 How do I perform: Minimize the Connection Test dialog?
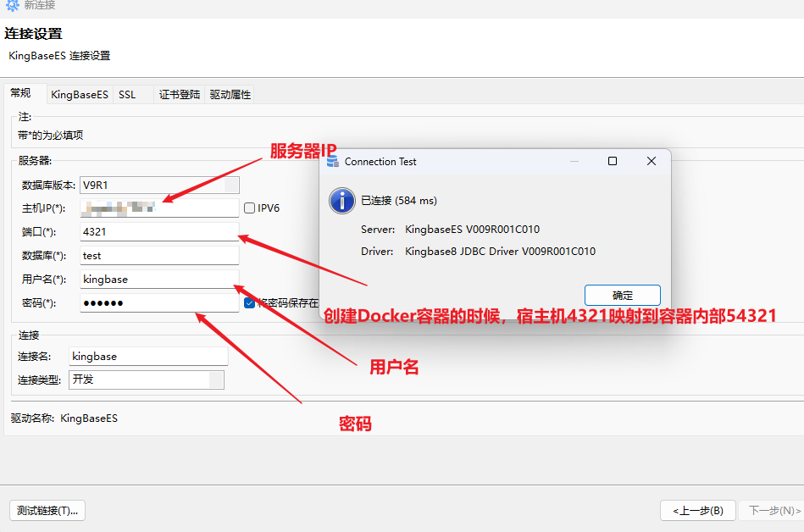coord(574,161)
